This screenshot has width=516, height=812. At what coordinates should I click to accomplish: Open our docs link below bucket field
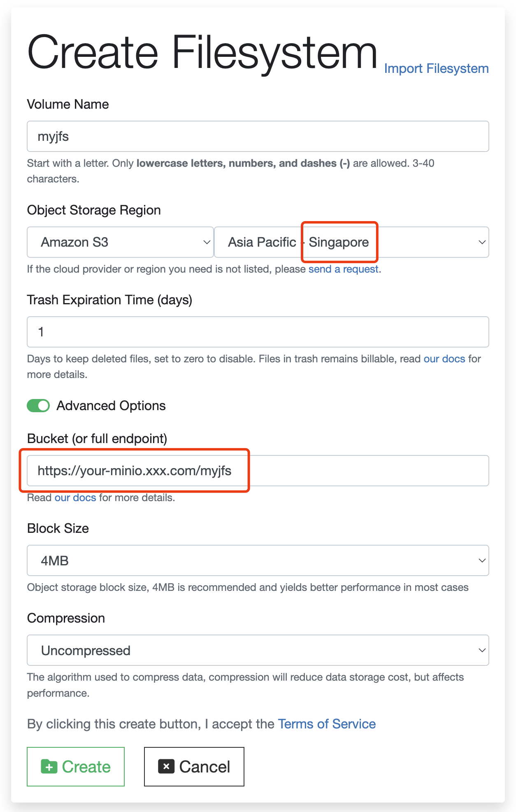pos(75,498)
